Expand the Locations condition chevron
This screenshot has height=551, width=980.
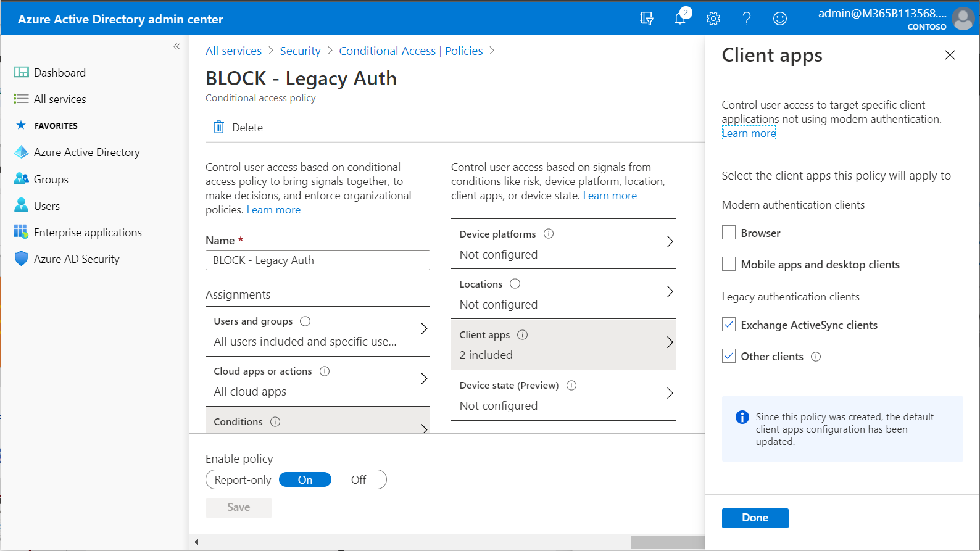click(x=670, y=291)
